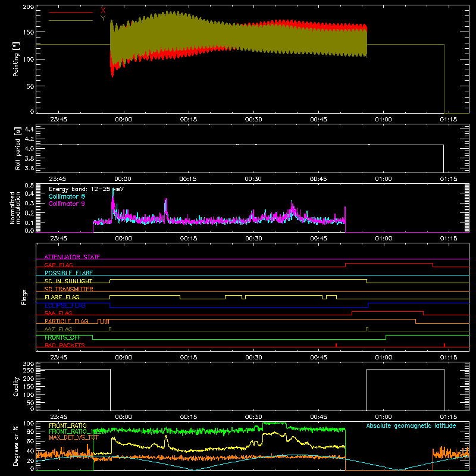
Task: Click the Flags axis title
Action: [x=24, y=297]
